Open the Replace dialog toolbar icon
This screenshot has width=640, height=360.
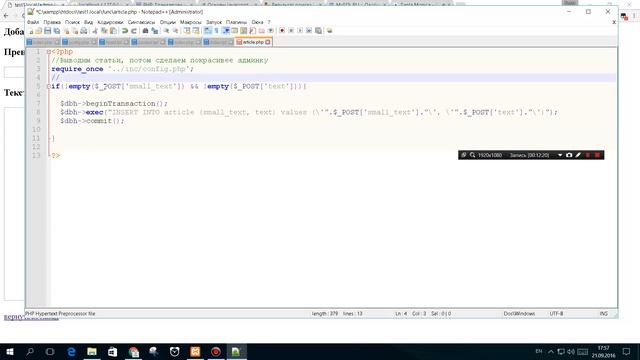154,31
